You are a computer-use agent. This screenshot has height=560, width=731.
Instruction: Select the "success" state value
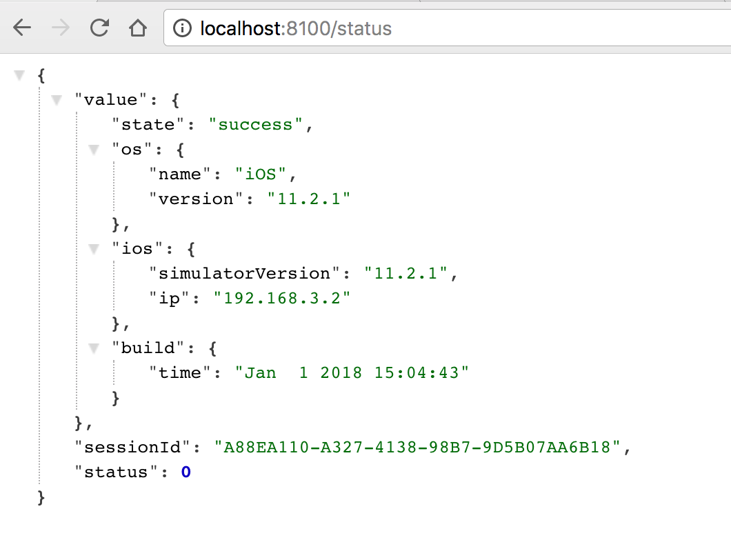point(255,125)
